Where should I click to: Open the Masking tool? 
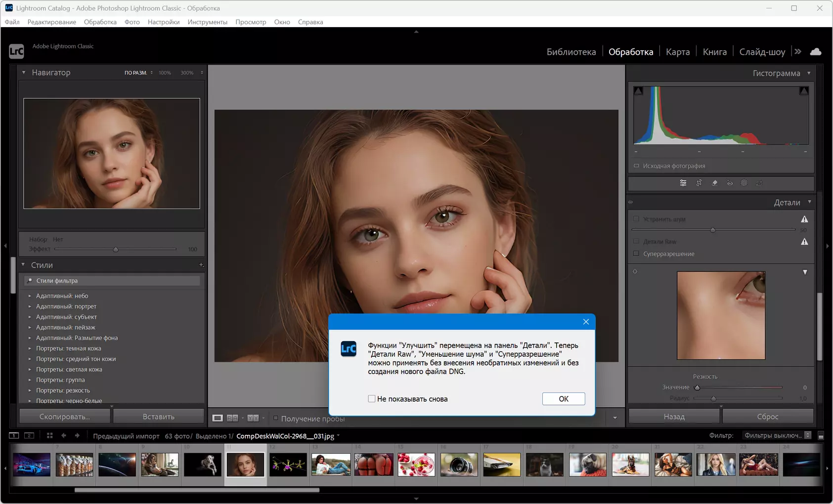tap(744, 183)
